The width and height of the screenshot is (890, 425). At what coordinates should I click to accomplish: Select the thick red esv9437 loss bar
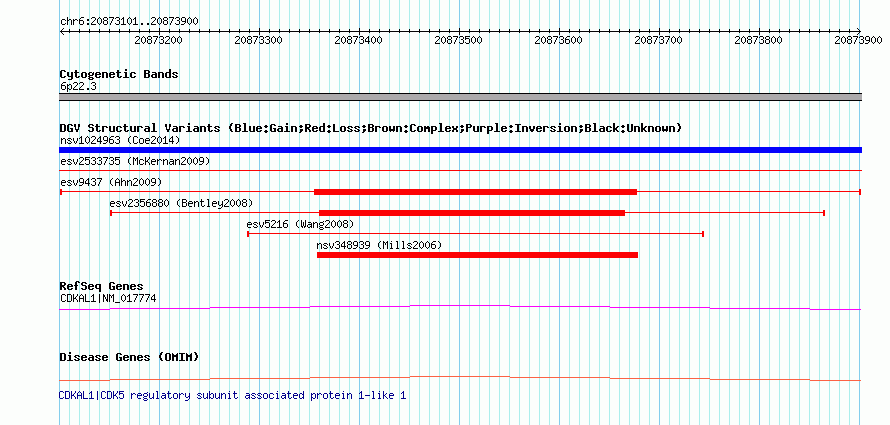click(475, 192)
